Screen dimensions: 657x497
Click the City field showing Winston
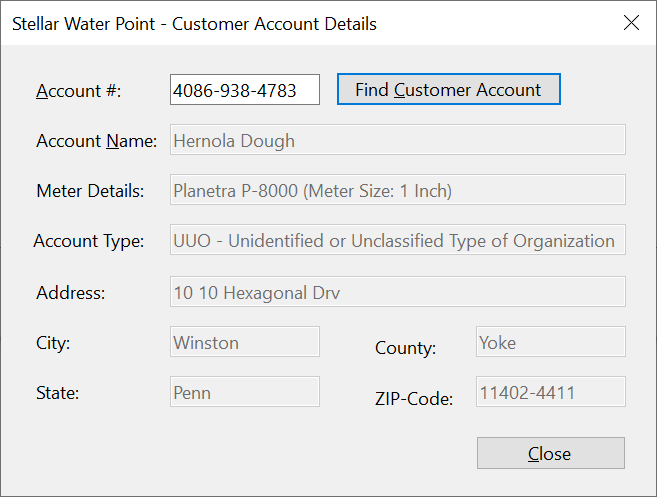[x=245, y=342]
